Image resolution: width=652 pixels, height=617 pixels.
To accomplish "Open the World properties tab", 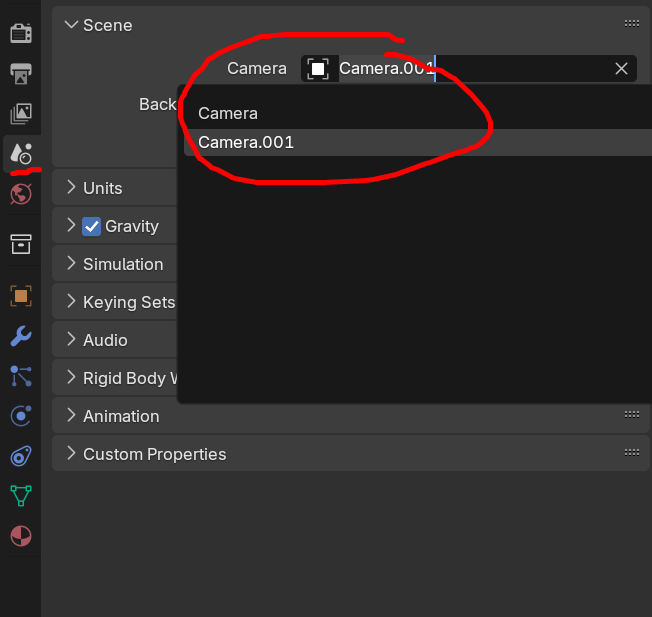I will pyautogui.click(x=21, y=194).
